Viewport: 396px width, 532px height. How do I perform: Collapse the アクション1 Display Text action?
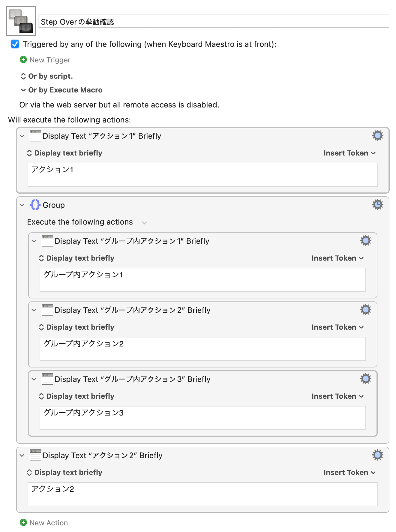click(22, 136)
